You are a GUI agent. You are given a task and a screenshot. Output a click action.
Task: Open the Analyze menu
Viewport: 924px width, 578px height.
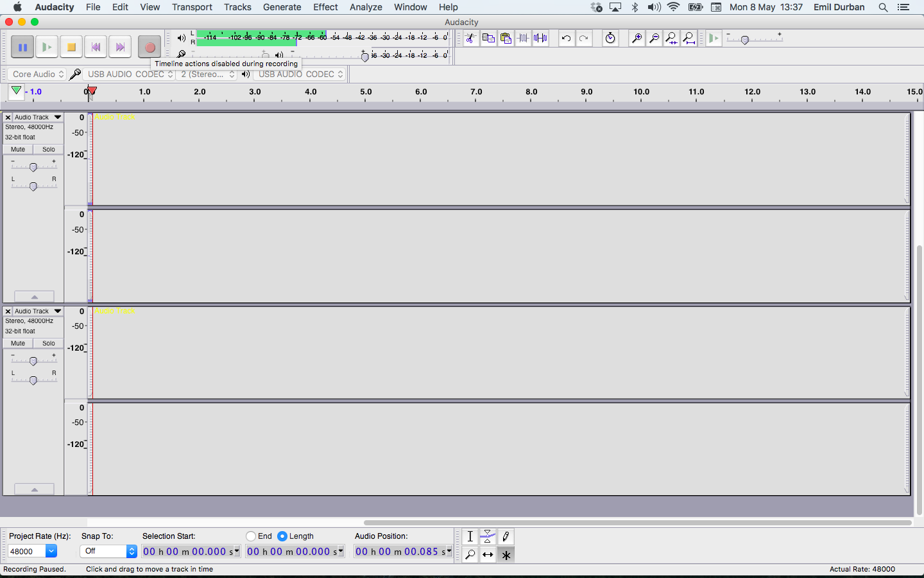click(x=366, y=7)
